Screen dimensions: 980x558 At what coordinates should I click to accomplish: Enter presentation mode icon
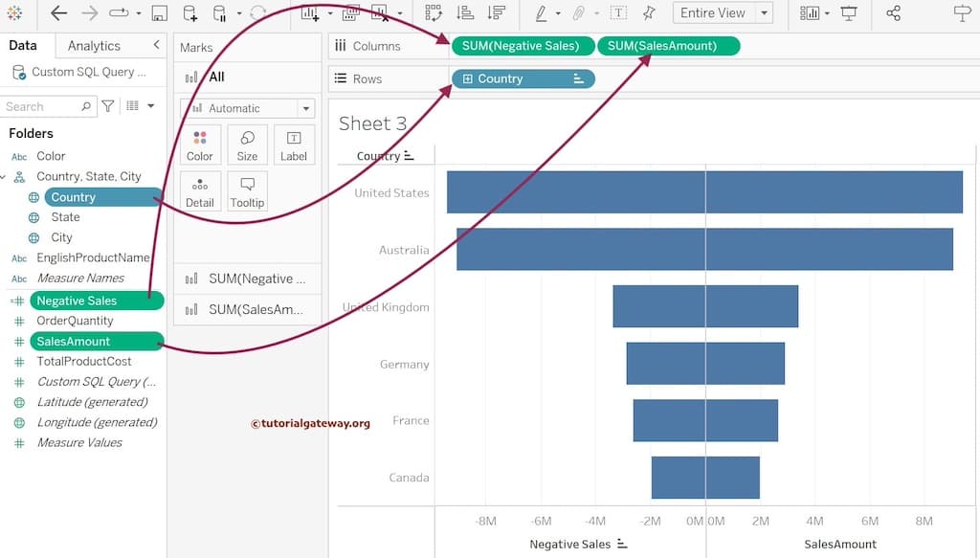(x=849, y=13)
